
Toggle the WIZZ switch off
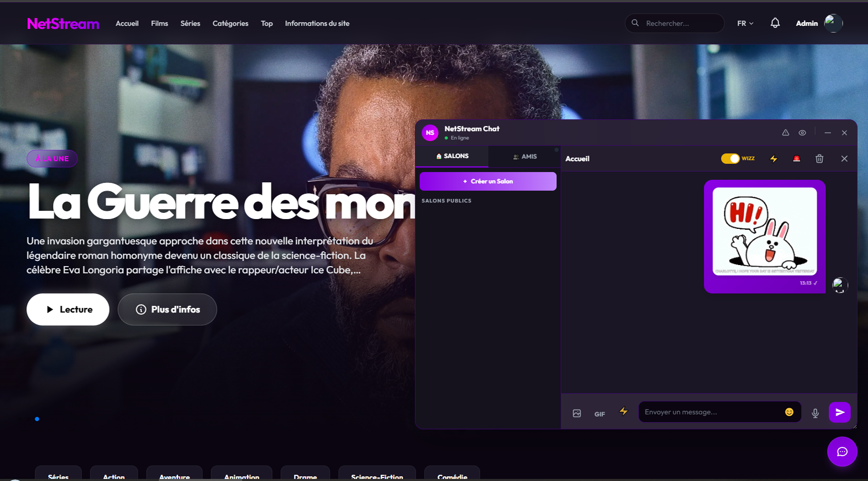click(x=730, y=159)
